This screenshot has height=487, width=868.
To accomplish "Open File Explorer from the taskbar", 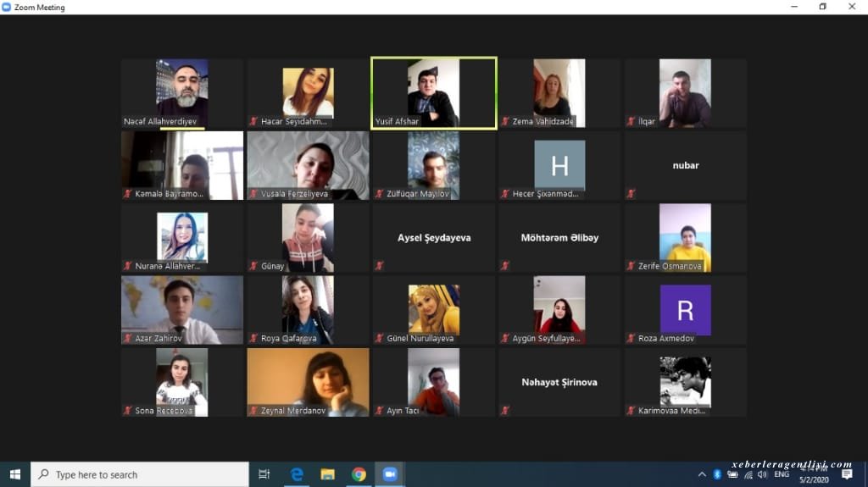I will click(x=327, y=474).
